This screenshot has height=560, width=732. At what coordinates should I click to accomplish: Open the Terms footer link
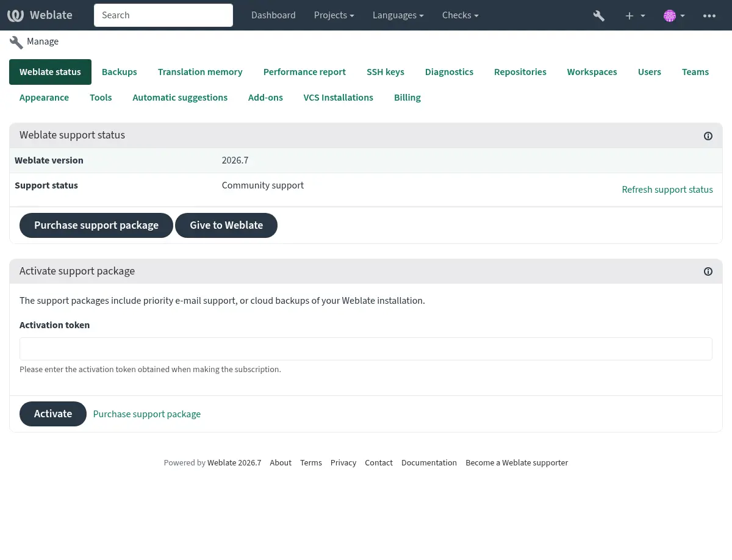311,463
